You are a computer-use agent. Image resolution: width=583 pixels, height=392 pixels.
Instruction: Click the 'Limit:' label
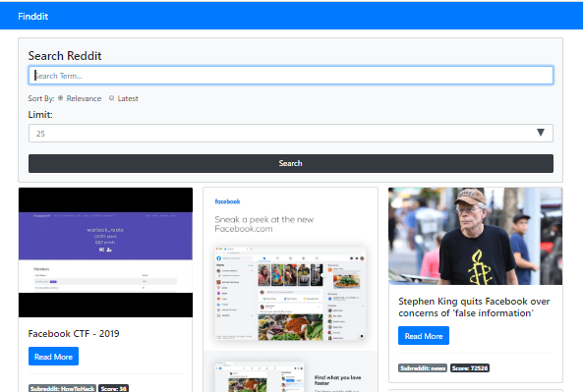pos(40,114)
